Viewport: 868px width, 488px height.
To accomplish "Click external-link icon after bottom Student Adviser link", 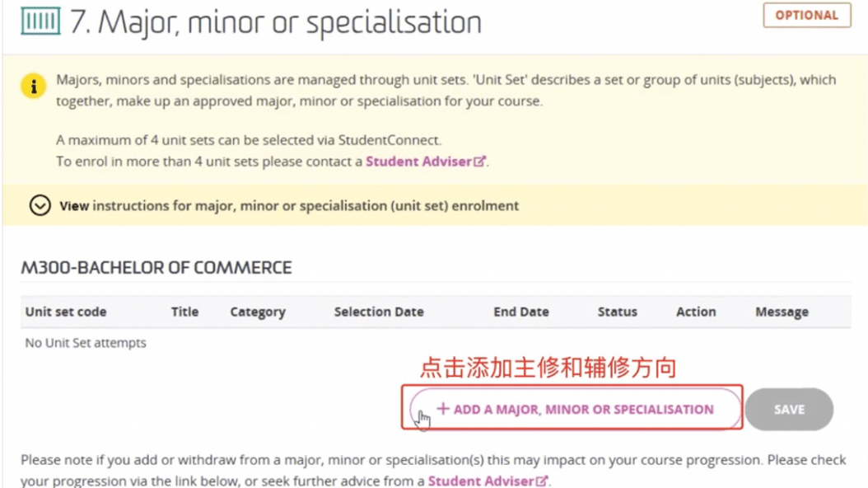I will click(542, 481).
